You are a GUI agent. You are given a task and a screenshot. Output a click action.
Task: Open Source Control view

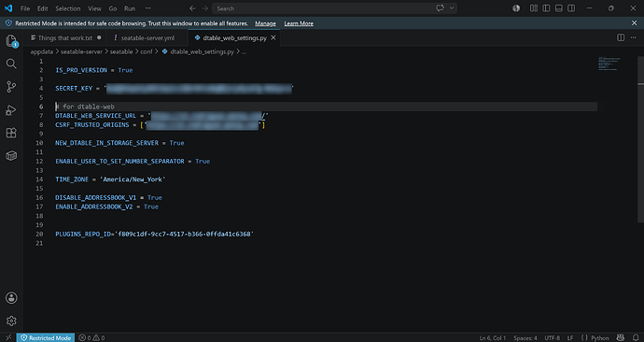click(11, 87)
